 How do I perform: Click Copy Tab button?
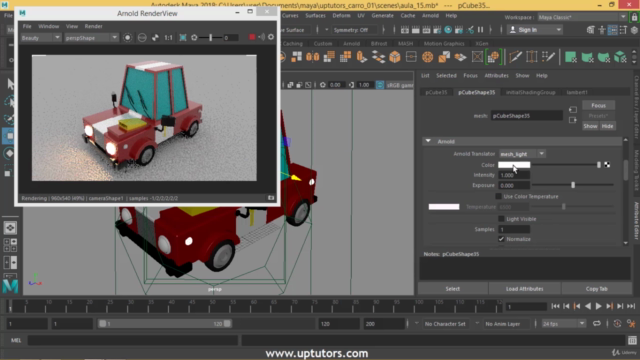tap(596, 289)
